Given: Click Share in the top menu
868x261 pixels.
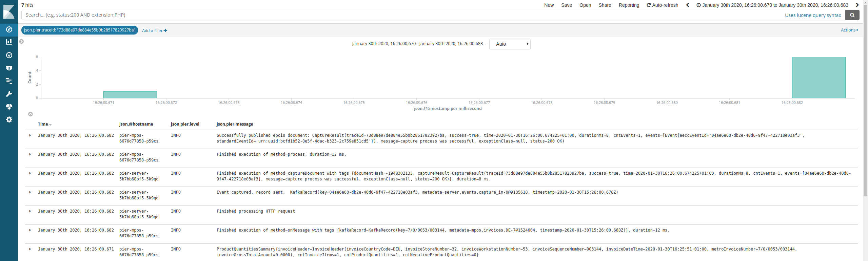Looking at the screenshot, I should point(605,5).
